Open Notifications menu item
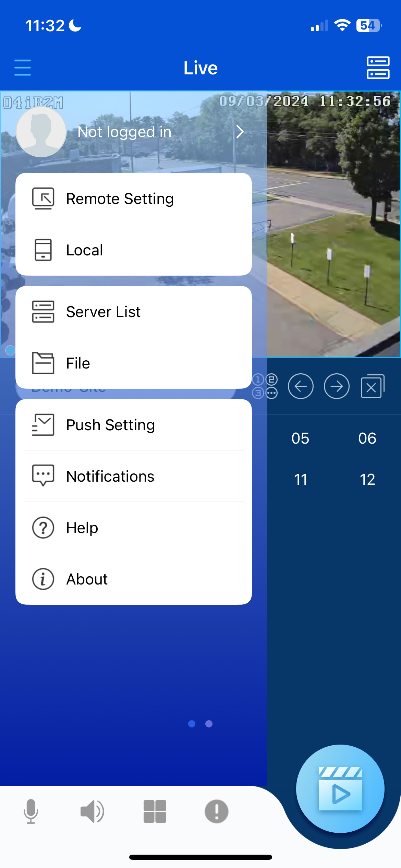Screen dimensions: 401x868 point(134,476)
